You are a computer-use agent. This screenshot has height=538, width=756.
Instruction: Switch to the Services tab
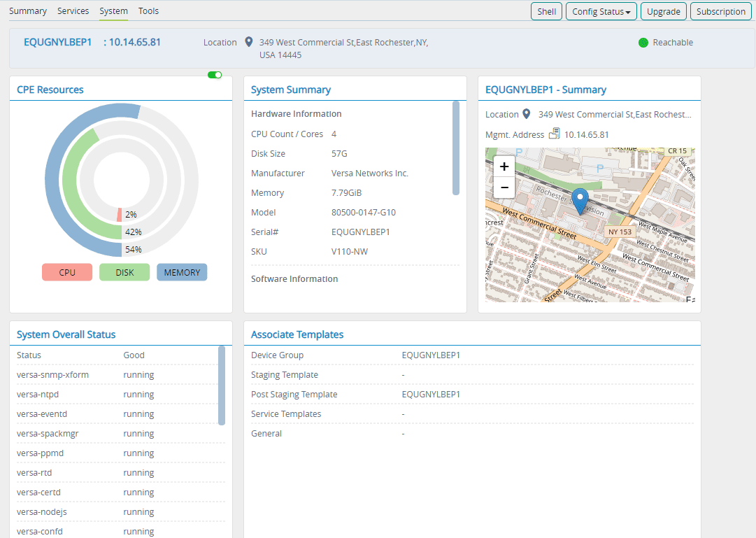click(73, 10)
